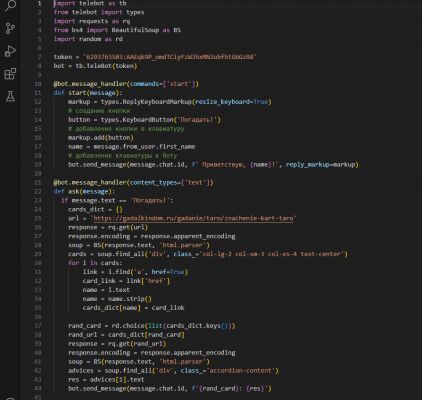Open the Source Control view
422x400 pixels.
(x=10, y=29)
